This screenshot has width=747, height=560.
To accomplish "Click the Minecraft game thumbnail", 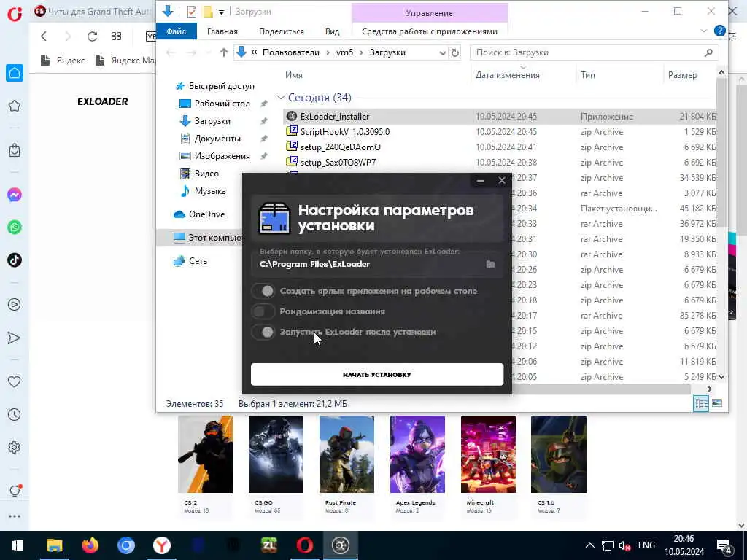I will pyautogui.click(x=488, y=454).
